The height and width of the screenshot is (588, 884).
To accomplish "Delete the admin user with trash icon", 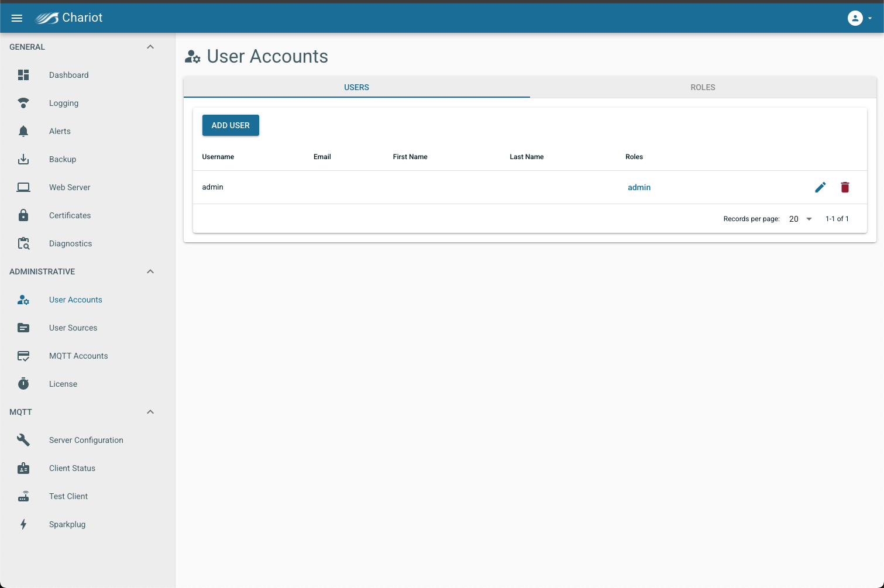I will point(845,187).
